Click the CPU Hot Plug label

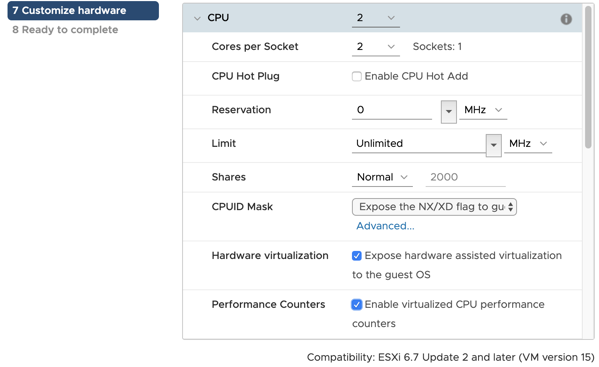point(245,76)
